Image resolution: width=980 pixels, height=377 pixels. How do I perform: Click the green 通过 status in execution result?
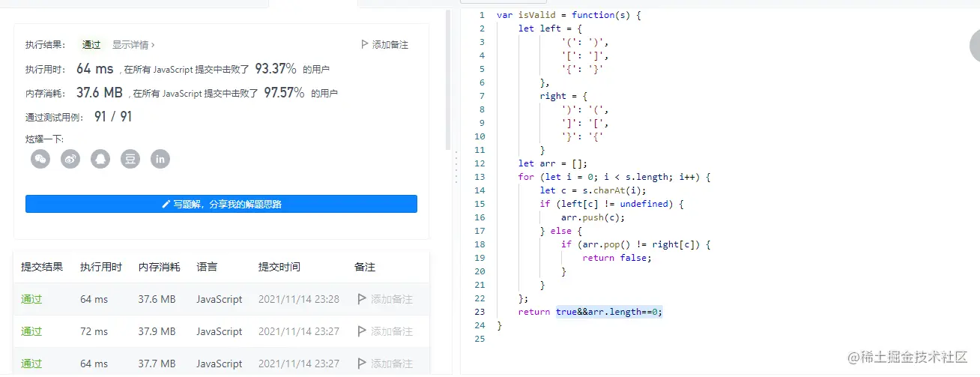pyautogui.click(x=91, y=45)
